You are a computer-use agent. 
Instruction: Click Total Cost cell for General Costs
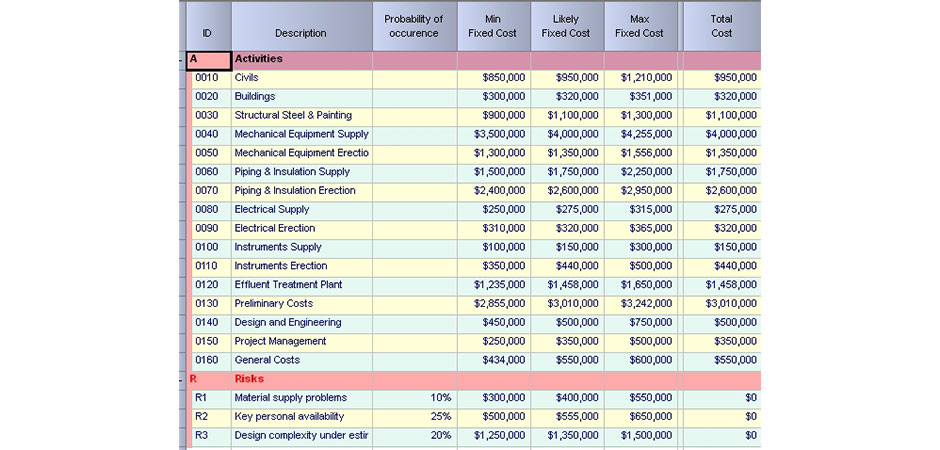point(721,360)
